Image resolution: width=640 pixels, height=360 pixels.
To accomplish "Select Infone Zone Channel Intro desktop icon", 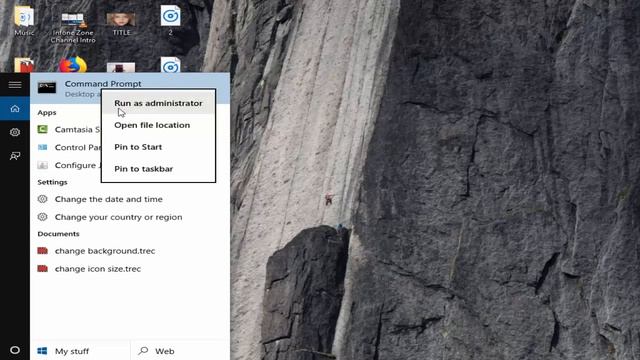I will click(x=73, y=27).
